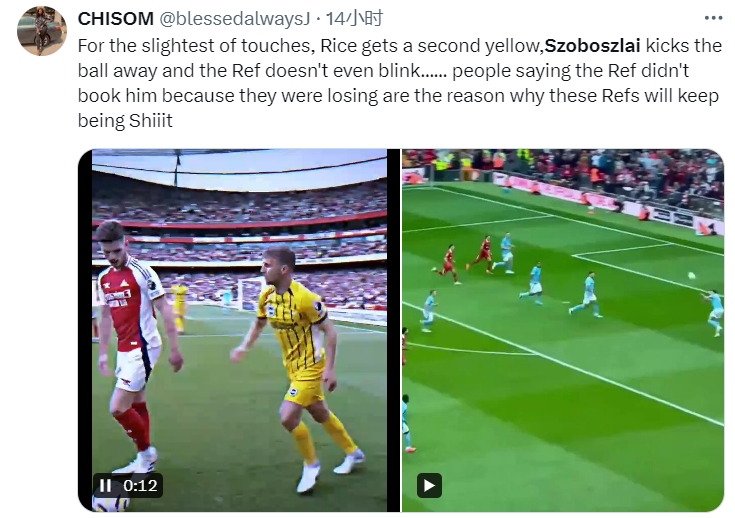Click the crowd stands in the right video

click(x=562, y=169)
